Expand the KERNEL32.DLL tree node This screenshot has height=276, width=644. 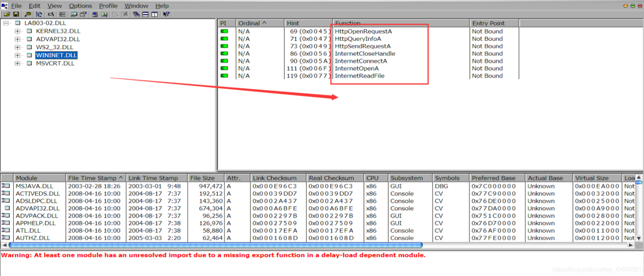tap(18, 31)
